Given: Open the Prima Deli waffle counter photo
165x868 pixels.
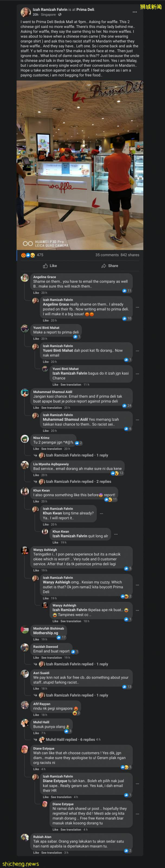Looking at the screenshot, I should [80, 165].
